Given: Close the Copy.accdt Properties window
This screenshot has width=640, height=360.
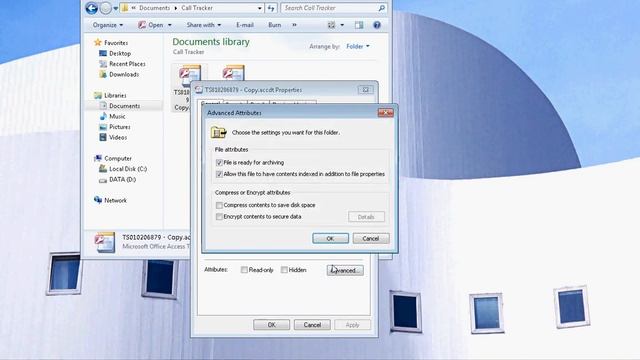Looking at the screenshot, I should (x=365, y=89).
